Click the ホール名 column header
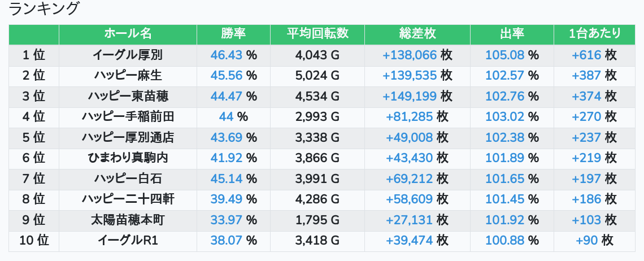 (128, 34)
